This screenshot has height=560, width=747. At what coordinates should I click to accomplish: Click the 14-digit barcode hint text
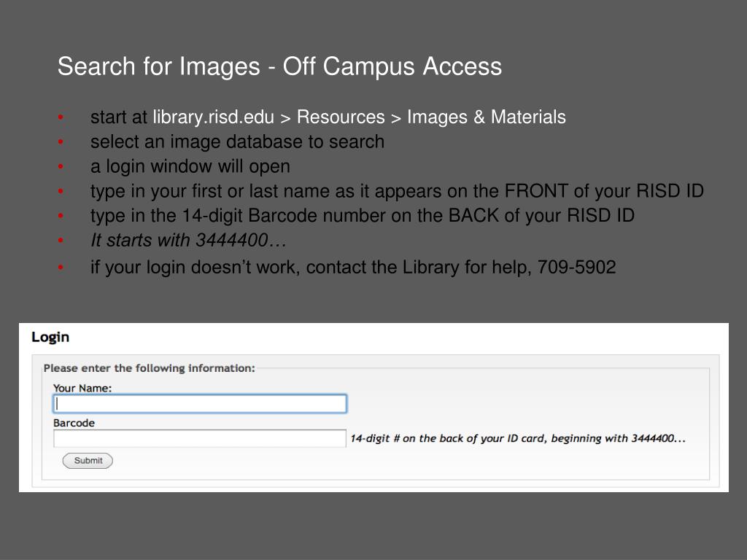[517, 439]
